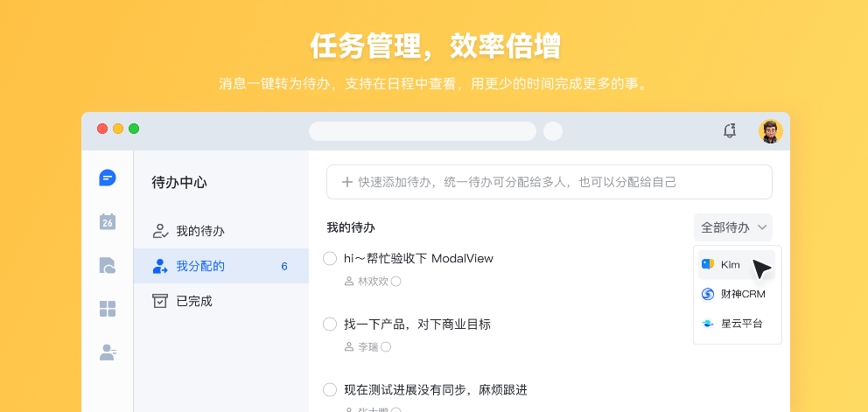
Task: Open the cloud documents sidebar icon
Action: tap(108, 265)
